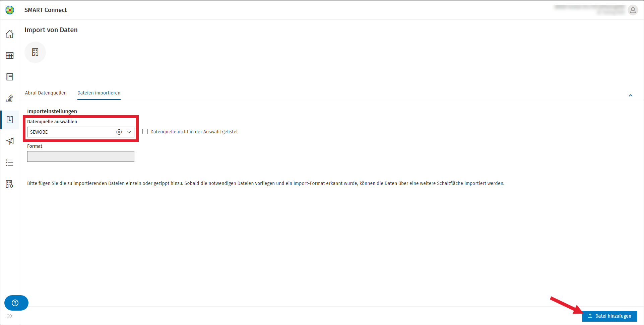The height and width of the screenshot is (325, 644).
Task: Expand the Datenquelle auswählen dropdown arrow
Action: 129,132
